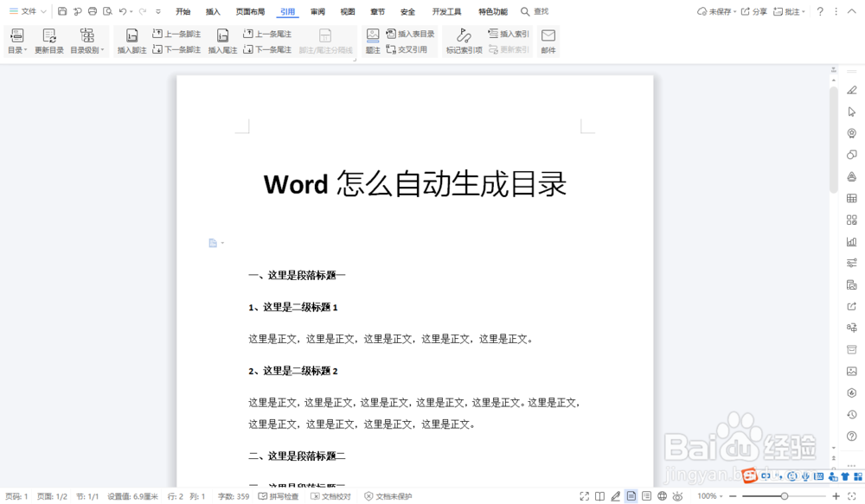Switch to the 审阅 (Review) tab

(x=317, y=11)
